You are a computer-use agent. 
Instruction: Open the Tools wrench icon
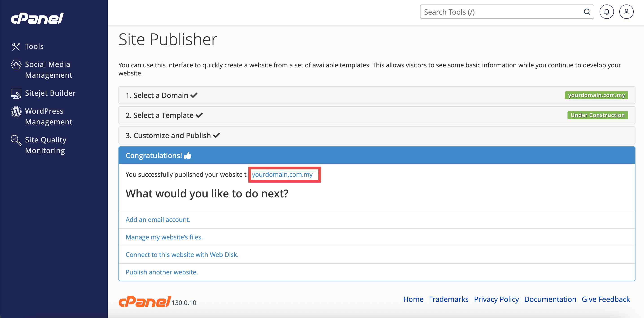pyautogui.click(x=16, y=46)
